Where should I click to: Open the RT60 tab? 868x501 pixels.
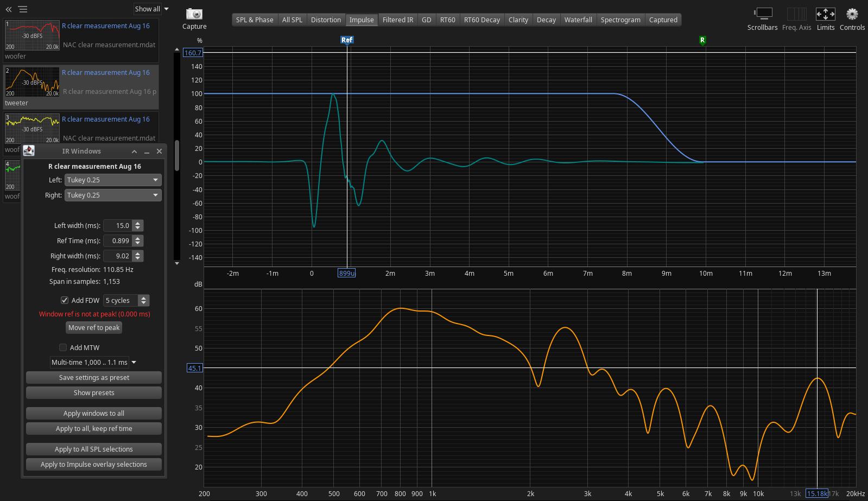point(448,20)
